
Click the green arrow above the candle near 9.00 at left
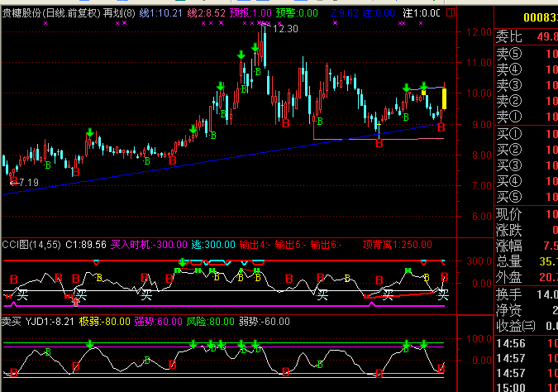[x=89, y=133]
